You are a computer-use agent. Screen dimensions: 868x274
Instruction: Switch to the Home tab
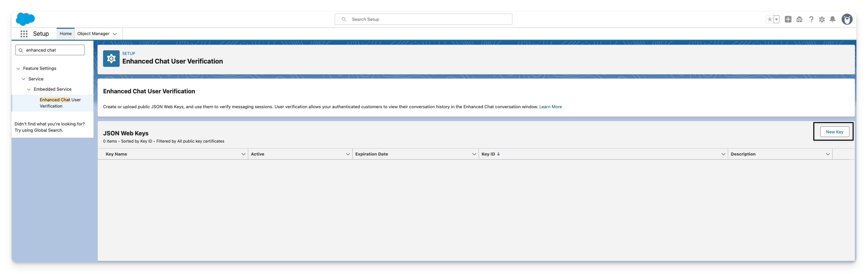pyautogui.click(x=65, y=34)
